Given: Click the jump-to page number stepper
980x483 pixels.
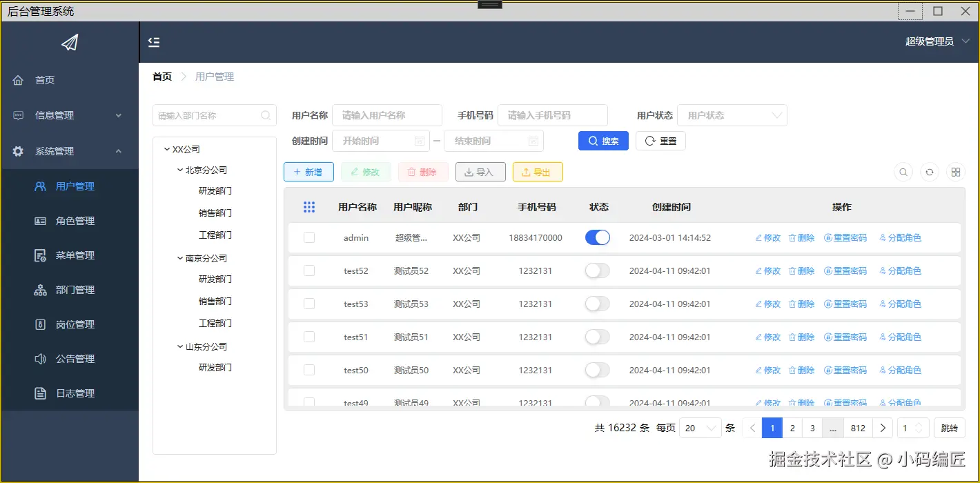Looking at the screenshot, I should pos(912,428).
